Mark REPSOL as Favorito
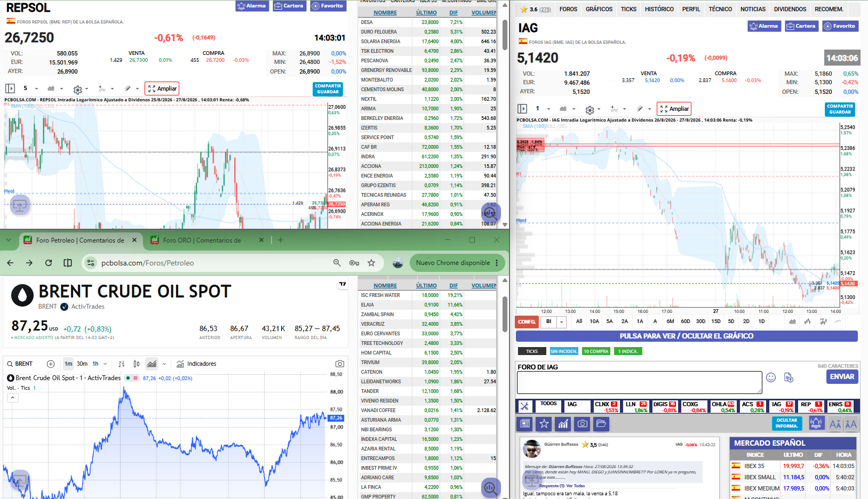 click(328, 6)
